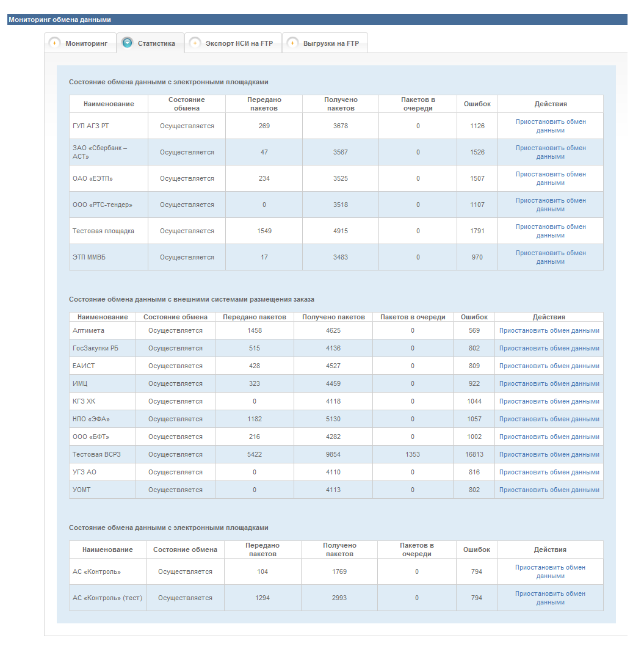
Task: Click the plus icon on Экспорт НСИ на FTP tab
Action: pyautogui.click(x=195, y=43)
